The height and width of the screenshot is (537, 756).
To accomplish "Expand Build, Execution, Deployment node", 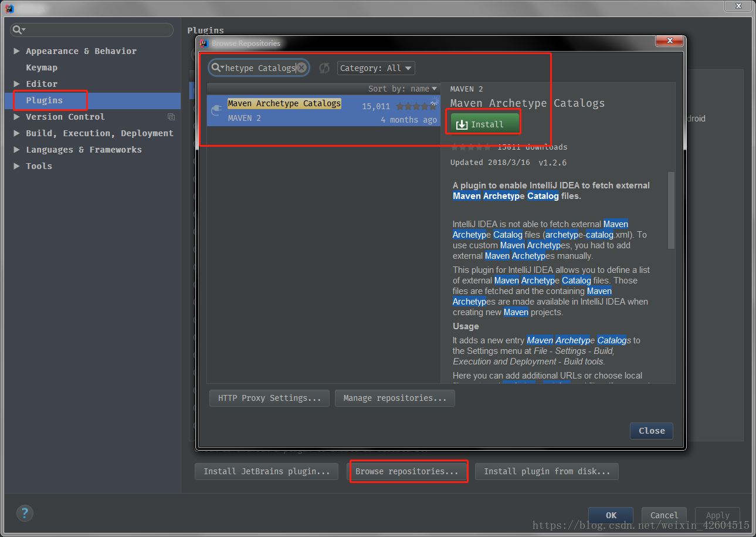I will coord(16,133).
